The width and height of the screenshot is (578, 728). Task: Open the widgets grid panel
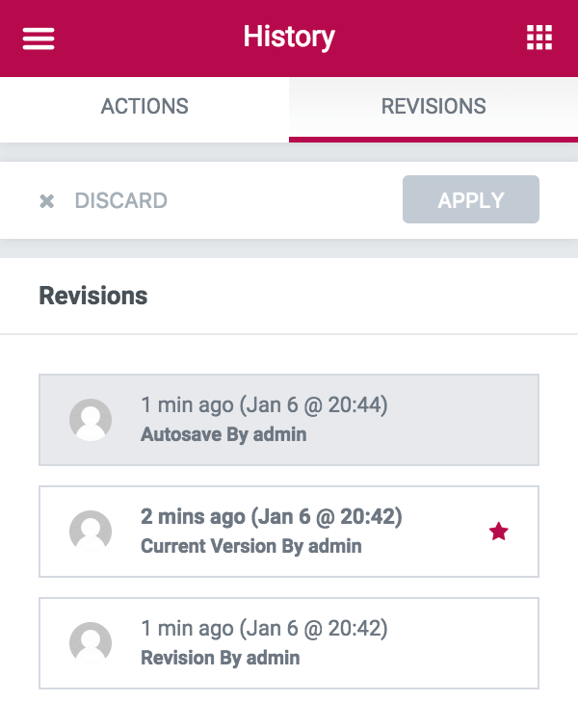coord(539,39)
